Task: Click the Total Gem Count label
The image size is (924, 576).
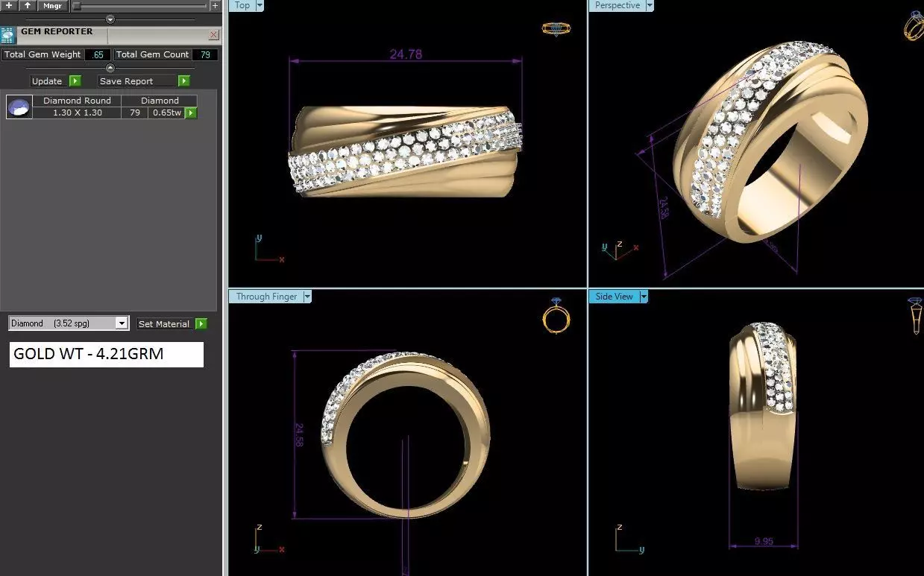Action: coord(153,54)
